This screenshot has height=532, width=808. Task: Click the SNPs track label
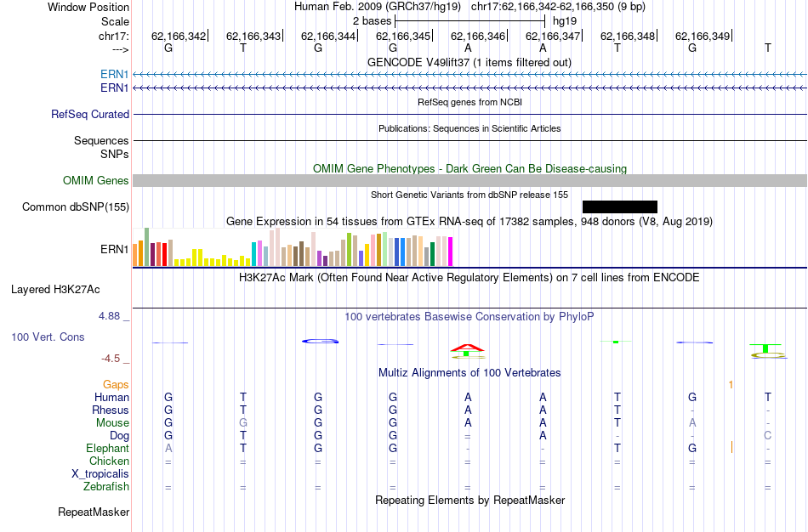(x=115, y=154)
